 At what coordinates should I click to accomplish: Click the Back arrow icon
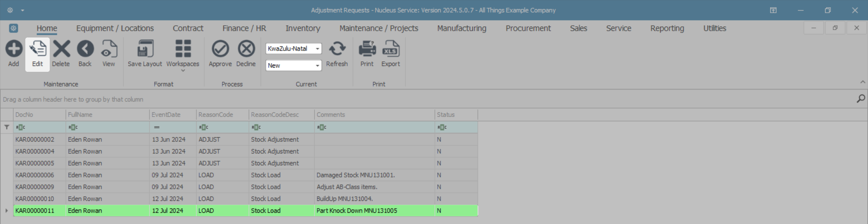(85, 49)
